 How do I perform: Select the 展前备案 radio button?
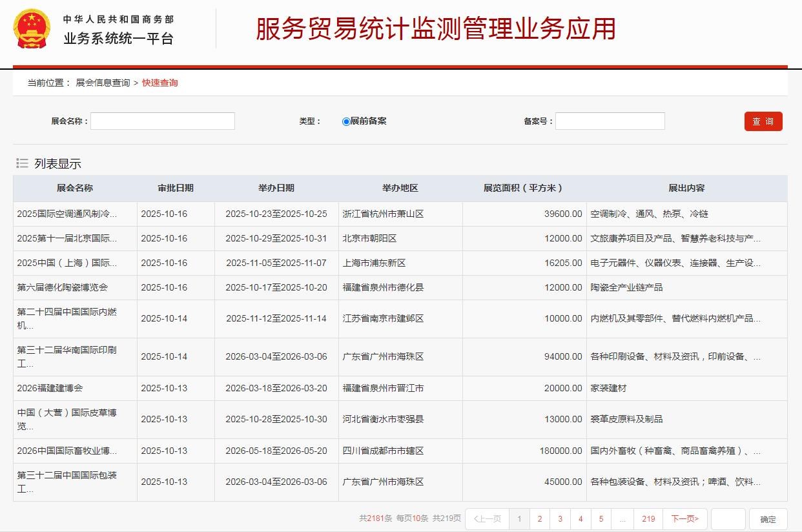[x=346, y=121]
